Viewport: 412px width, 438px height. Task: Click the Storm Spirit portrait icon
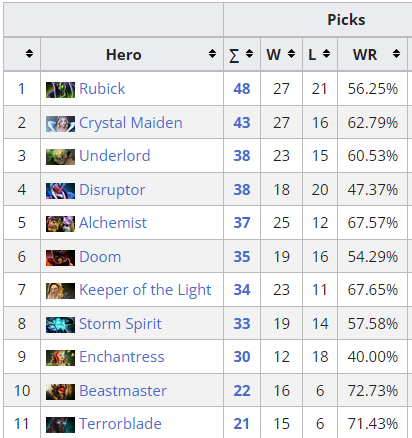(x=60, y=325)
